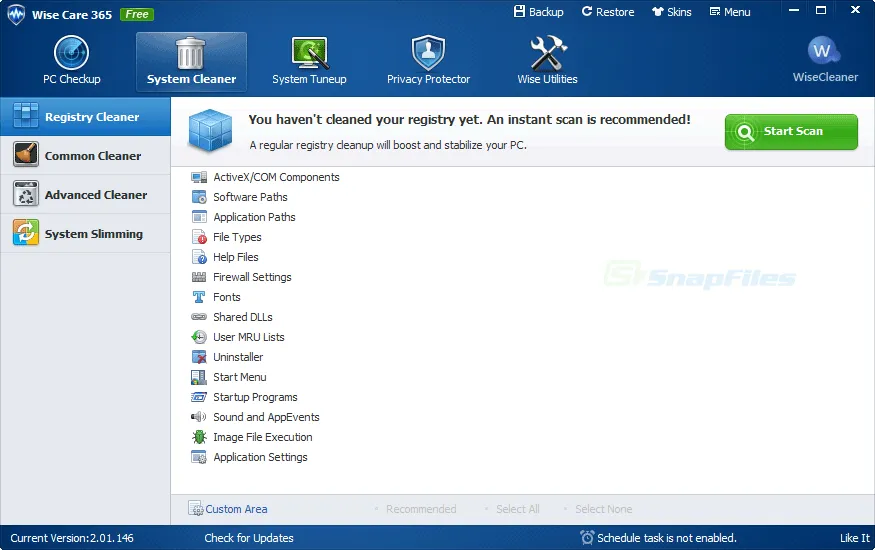The width and height of the screenshot is (875, 550).
Task: Click the File Types icon
Action: [x=199, y=237]
